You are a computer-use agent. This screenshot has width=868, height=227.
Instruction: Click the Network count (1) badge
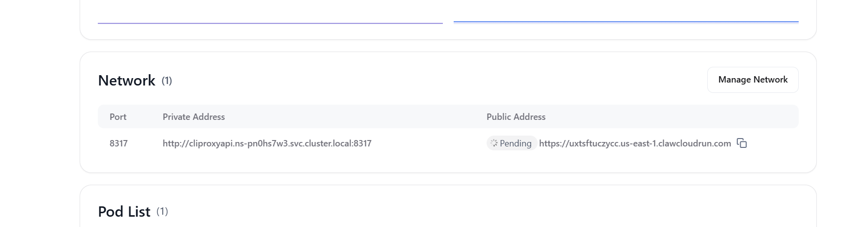(x=167, y=81)
